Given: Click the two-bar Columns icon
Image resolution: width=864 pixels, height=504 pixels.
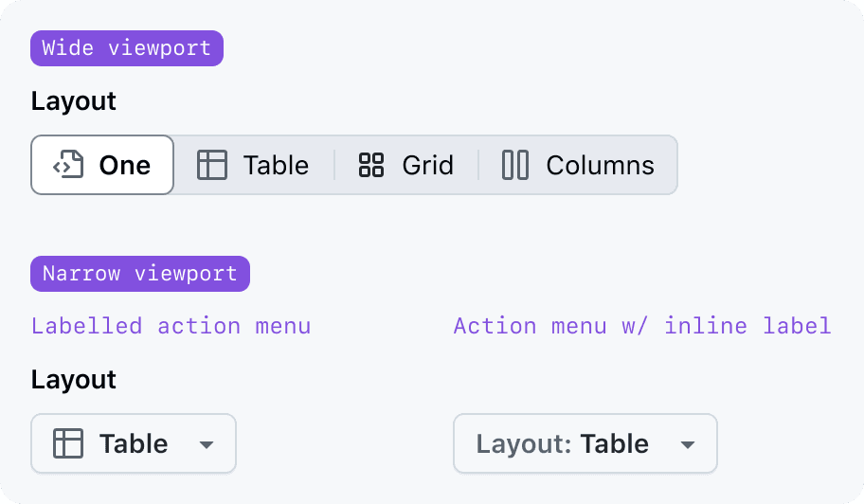Looking at the screenshot, I should (x=515, y=165).
